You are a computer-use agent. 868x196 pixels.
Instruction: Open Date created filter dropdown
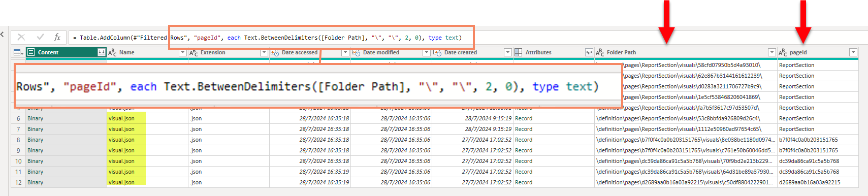[x=508, y=52]
